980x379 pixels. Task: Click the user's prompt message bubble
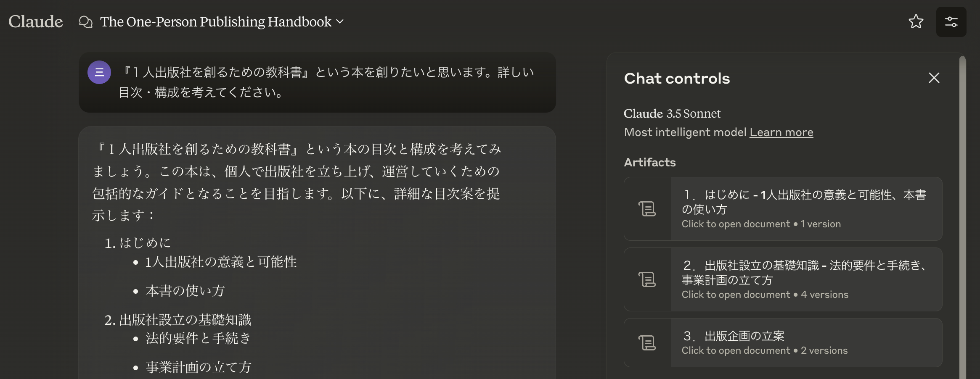point(326,82)
